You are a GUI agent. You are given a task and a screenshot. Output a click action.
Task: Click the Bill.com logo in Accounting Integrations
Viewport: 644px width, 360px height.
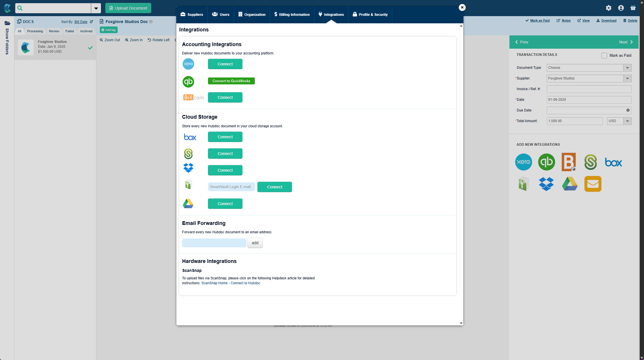pos(193,97)
